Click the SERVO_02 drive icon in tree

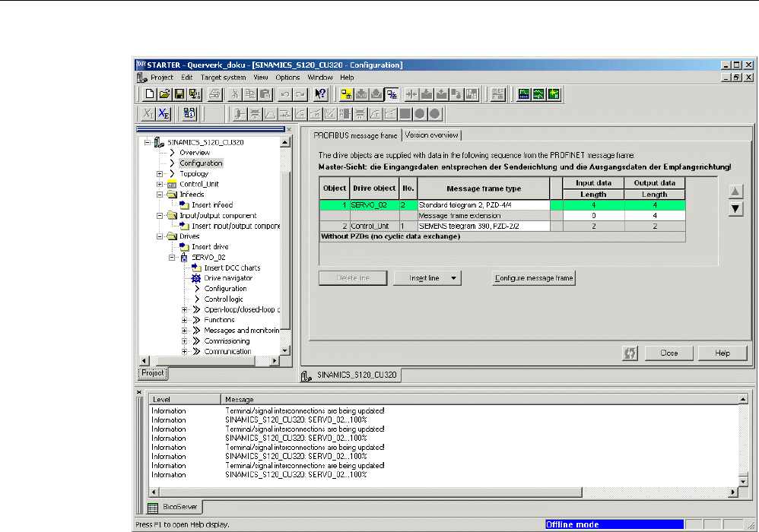coord(184,258)
